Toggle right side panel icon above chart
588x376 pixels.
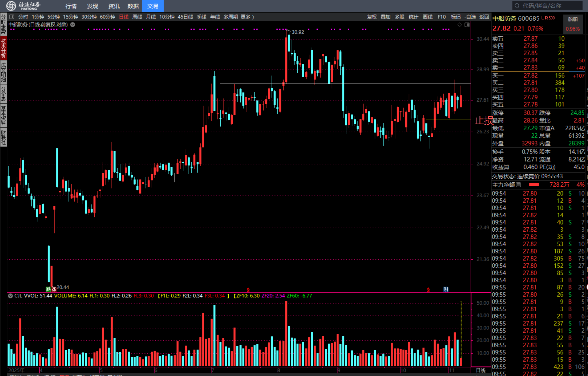coord(467,25)
